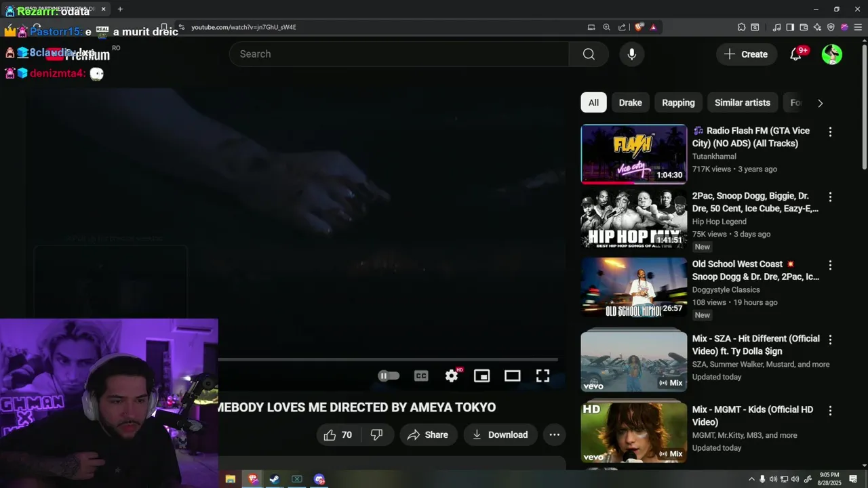
Task: Open Steam from taskbar
Action: (x=274, y=479)
